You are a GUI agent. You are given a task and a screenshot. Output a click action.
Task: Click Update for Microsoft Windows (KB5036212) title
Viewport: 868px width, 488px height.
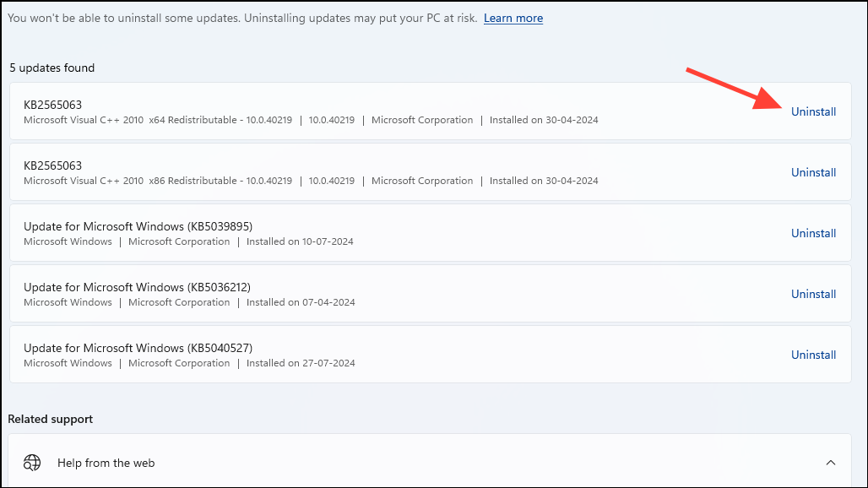138,288
